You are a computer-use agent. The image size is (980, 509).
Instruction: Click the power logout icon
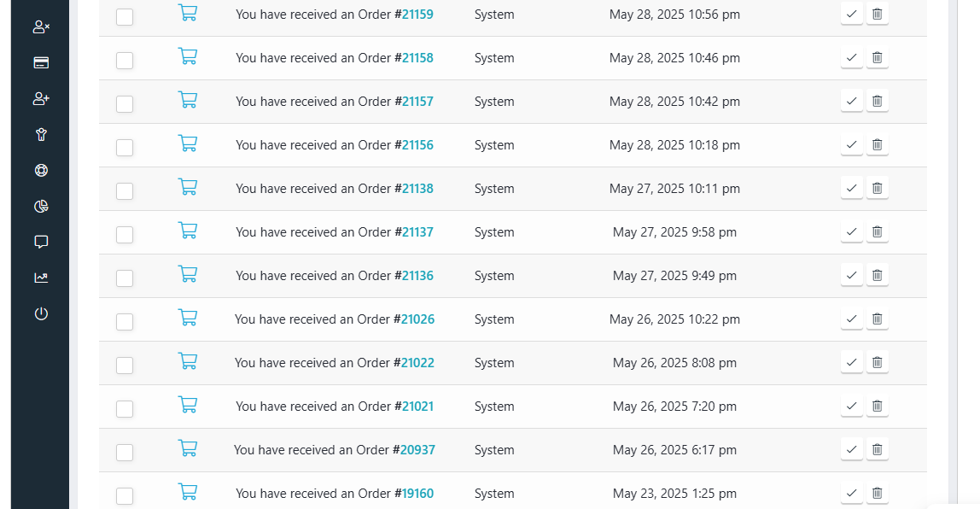click(41, 313)
